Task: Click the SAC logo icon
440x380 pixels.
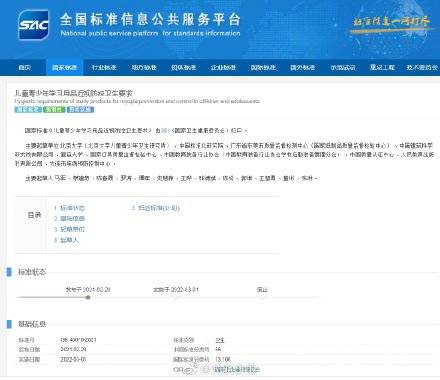Action: [33, 25]
